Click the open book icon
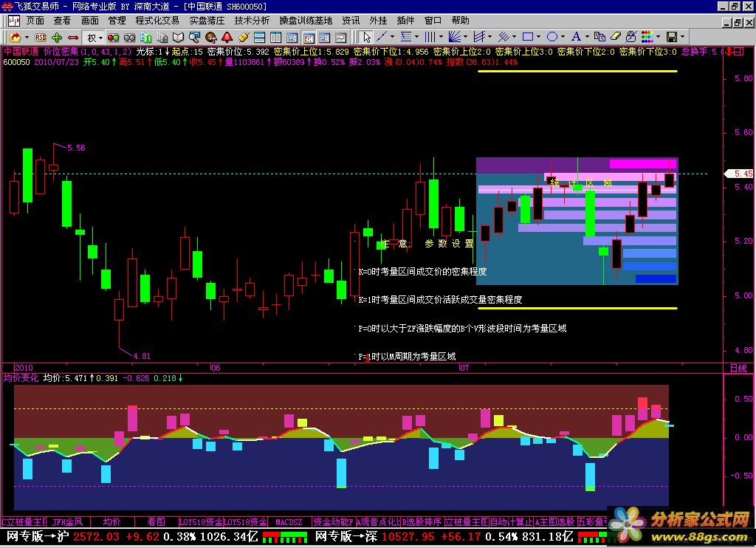The width and height of the screenshot is (756, 548). 179,37
